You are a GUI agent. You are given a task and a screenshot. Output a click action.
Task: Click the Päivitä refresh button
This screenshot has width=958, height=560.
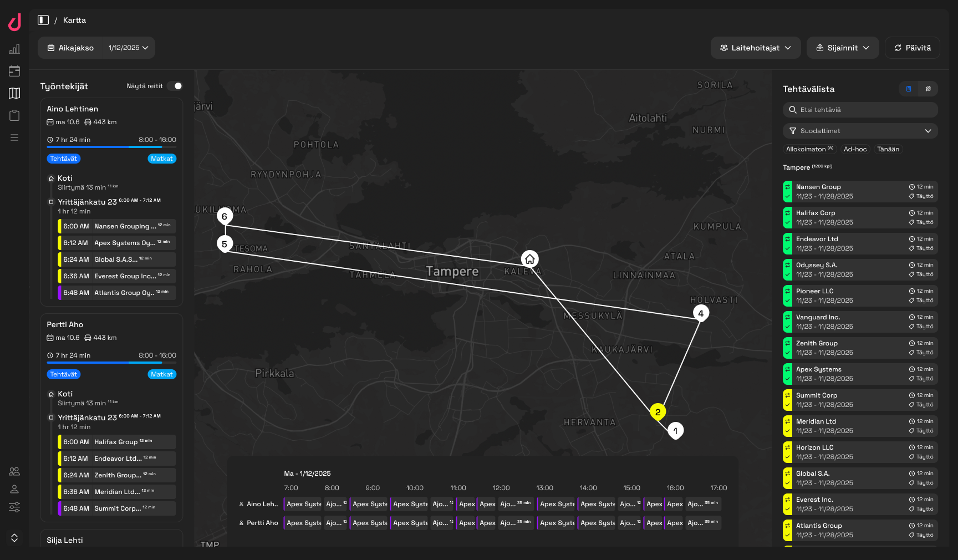tap(912, 48)
